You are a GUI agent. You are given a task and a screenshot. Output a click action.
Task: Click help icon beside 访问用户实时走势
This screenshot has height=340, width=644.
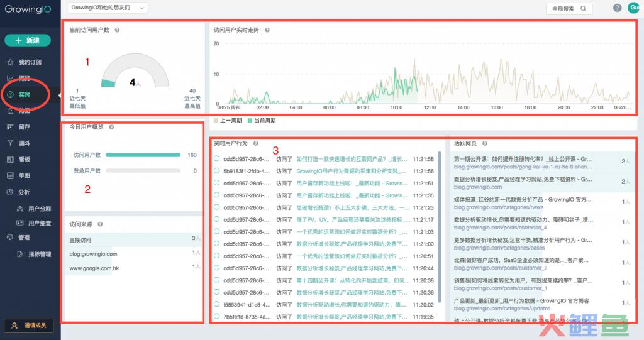pos(267,30)
